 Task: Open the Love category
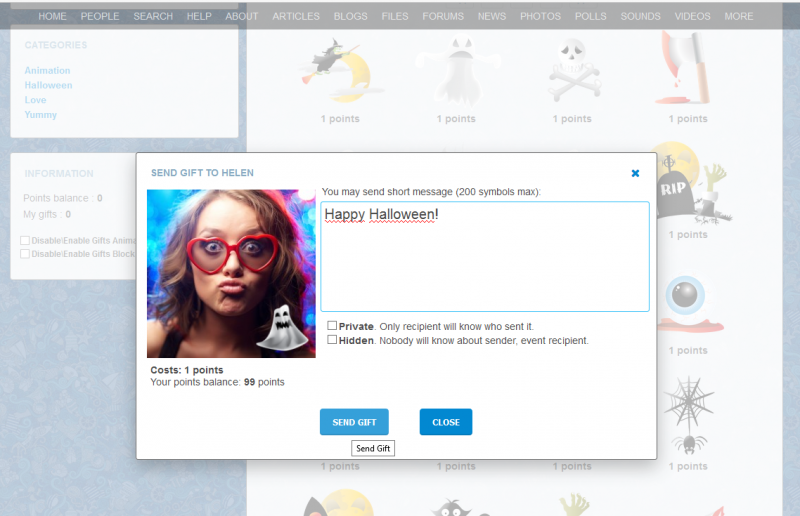click(x=35, y=100)
